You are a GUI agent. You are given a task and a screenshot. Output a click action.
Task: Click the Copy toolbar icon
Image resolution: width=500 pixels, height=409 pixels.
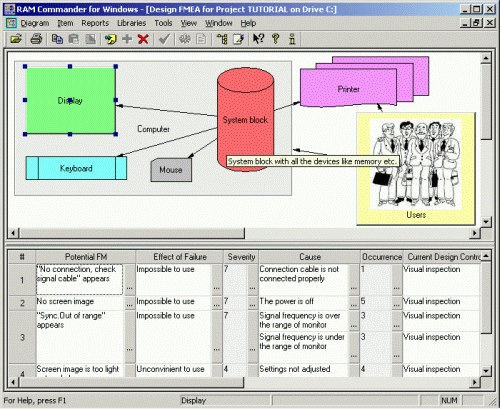pos(57,39)
